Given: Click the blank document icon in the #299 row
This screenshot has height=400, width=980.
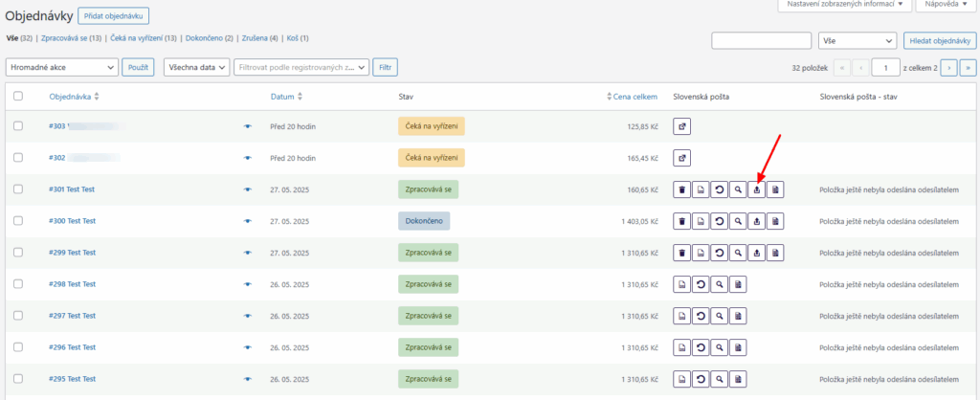Looking at the screenshot, I should 701,253.
